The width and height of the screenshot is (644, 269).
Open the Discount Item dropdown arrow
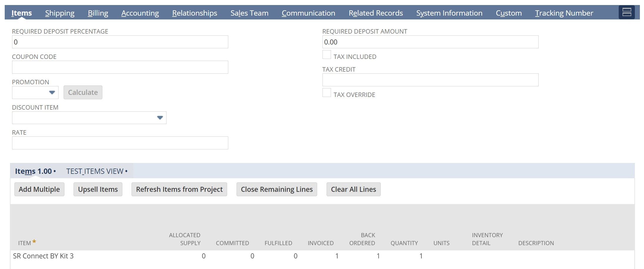coord(160,118)
